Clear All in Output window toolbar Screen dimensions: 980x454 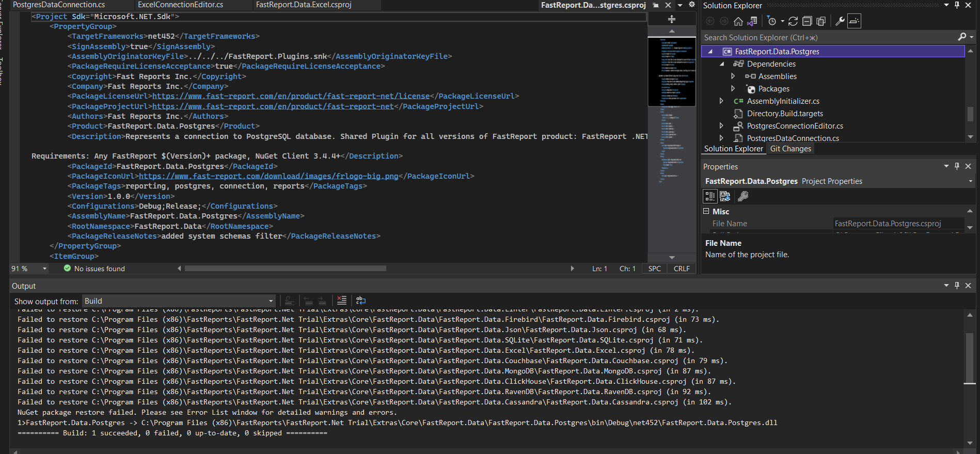click(x=342, y=300)
